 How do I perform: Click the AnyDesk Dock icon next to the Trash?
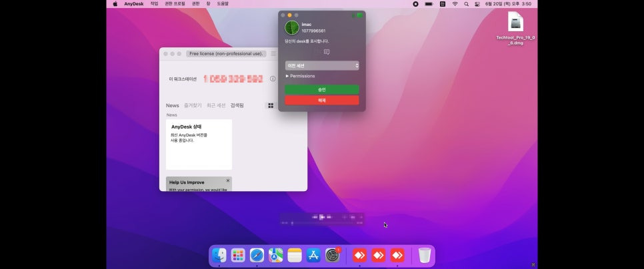pyautogui.click(x=397, y=256)
